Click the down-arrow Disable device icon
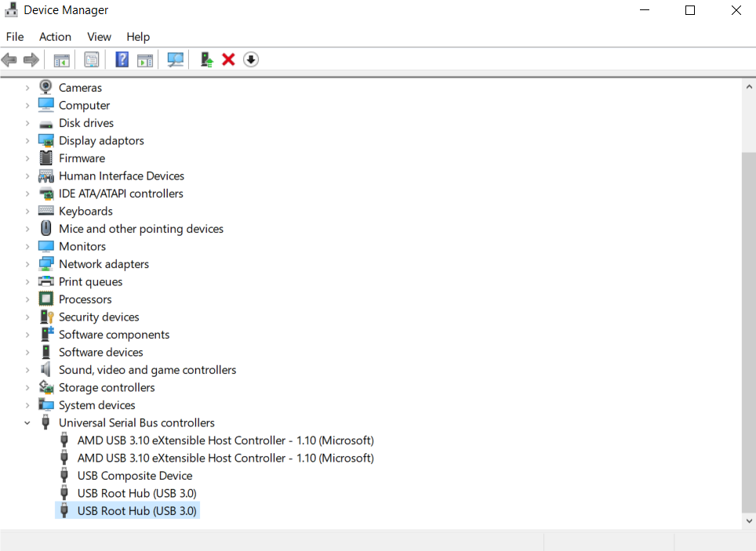Viewport: 756px width, 551px height. (251, 60)
